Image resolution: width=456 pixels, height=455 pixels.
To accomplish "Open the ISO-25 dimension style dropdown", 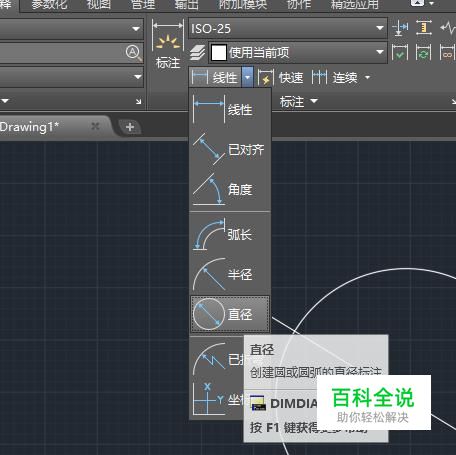I will coord(288,28).
